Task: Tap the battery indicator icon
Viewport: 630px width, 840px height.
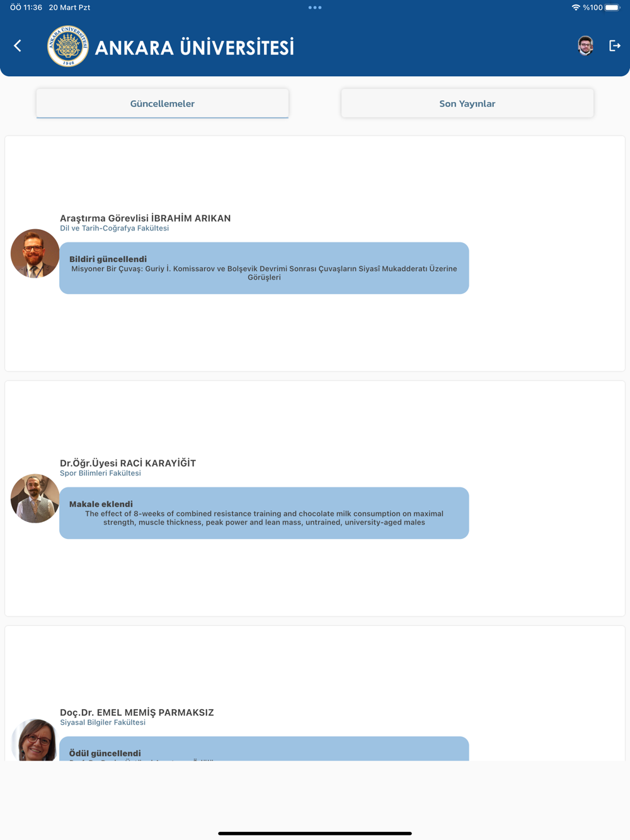Action: [x=612, y=8]
